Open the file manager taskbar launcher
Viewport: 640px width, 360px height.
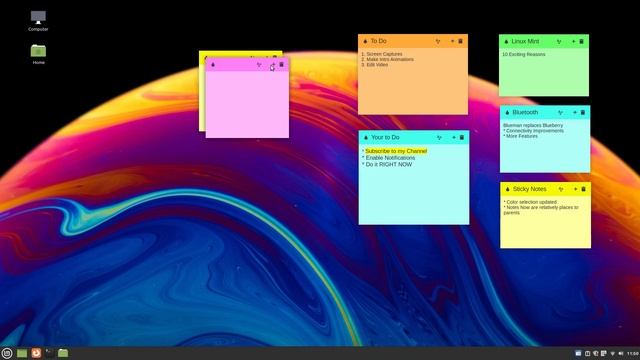[x=63, y=353]
